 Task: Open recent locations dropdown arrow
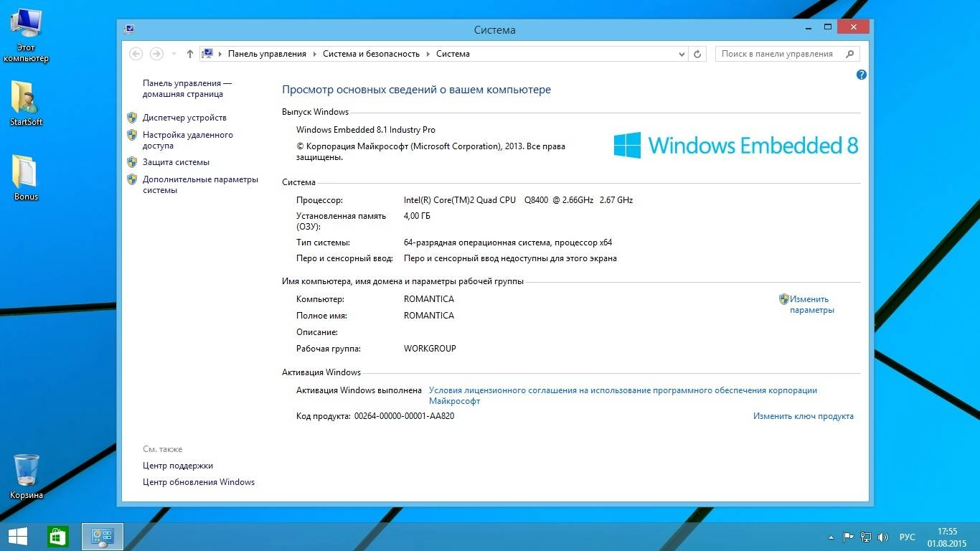[174, 54]
